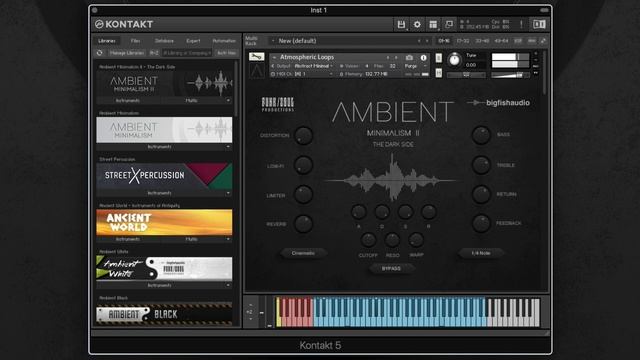
Task: Toggle the Mute button of Atmospheric Loops
Action: point(438,73)
